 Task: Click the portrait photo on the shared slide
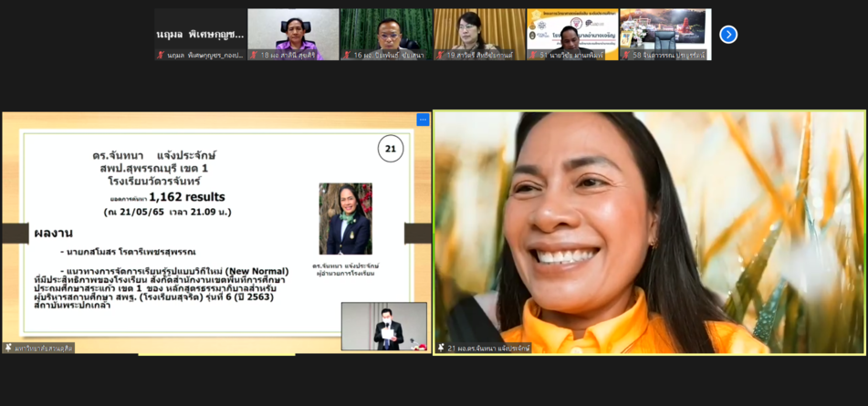tap(345, 219)
